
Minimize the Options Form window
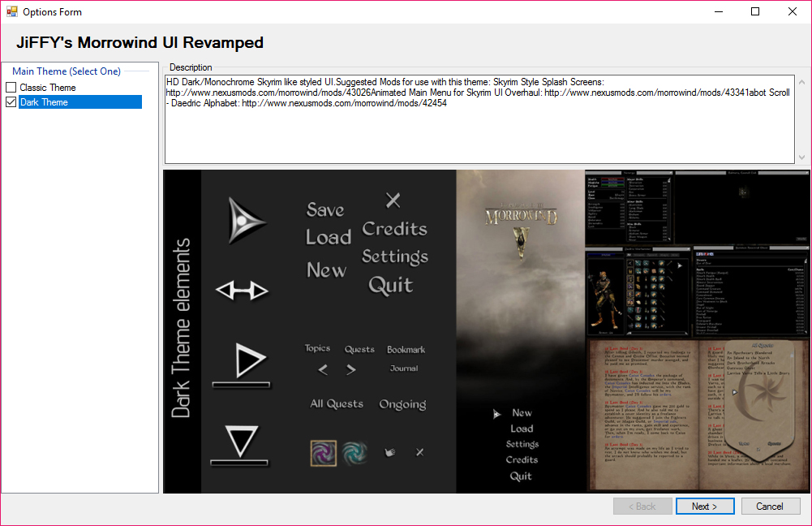tap(718, 11)
